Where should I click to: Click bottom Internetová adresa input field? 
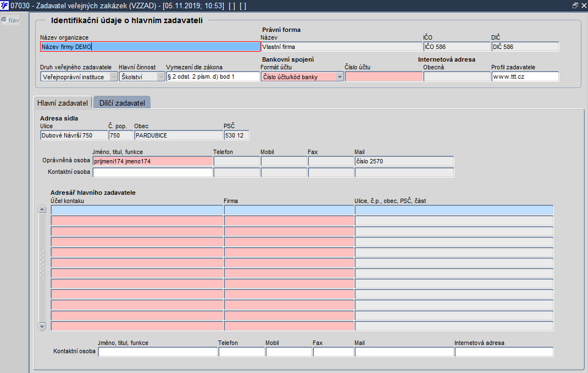[x=503, y=352]
